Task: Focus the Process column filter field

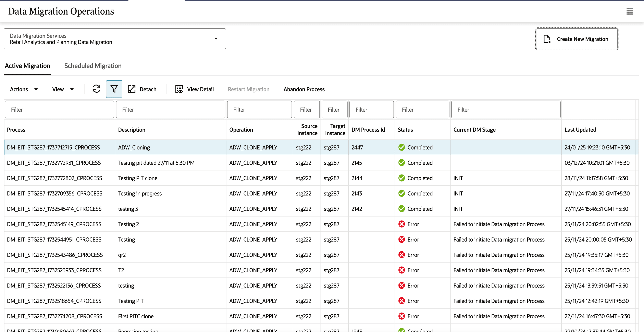Action: 59,110
